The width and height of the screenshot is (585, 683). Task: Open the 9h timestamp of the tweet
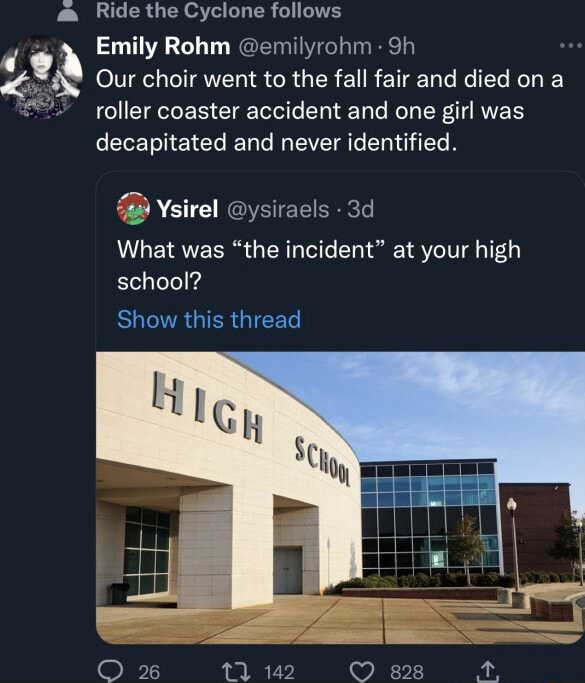401,46
